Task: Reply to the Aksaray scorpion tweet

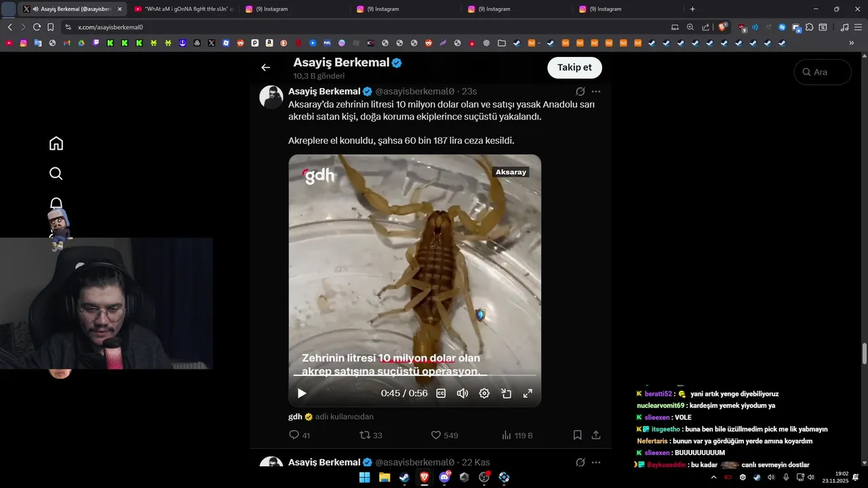Action: coord(299,435)
